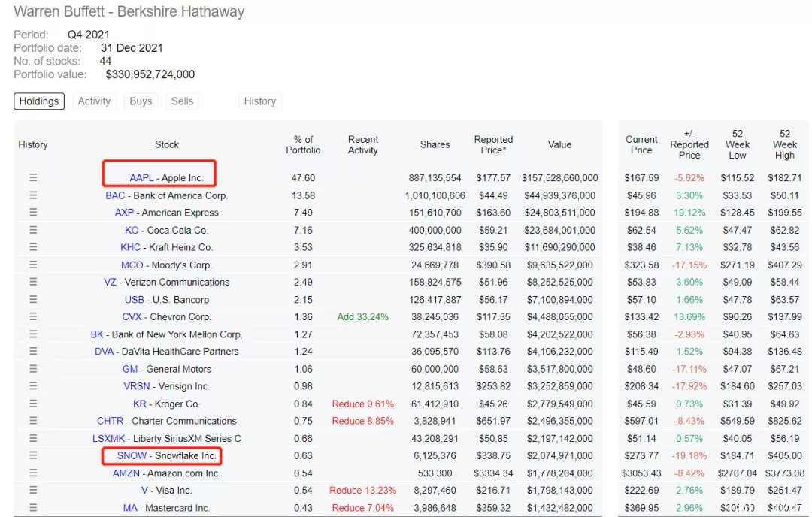Open history icon for Verisign Inc. row
Image resolution: width=812 pixels, height=517 pixels.
click(33, 385)
